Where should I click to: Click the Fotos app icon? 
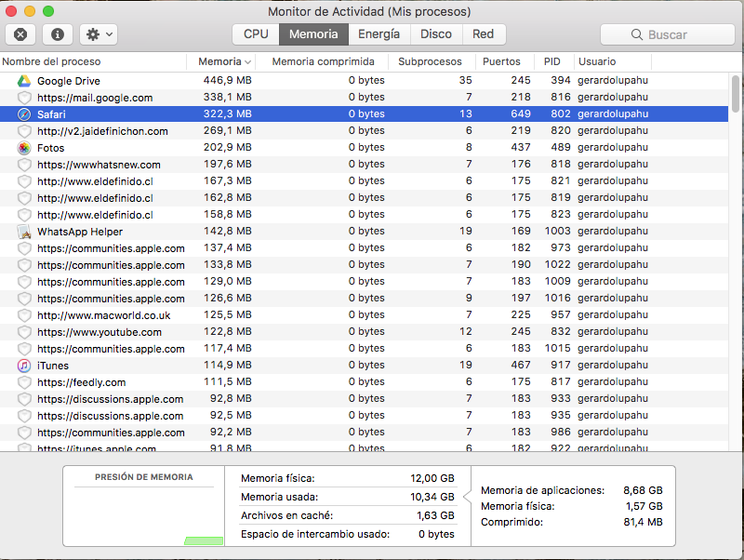24,148
